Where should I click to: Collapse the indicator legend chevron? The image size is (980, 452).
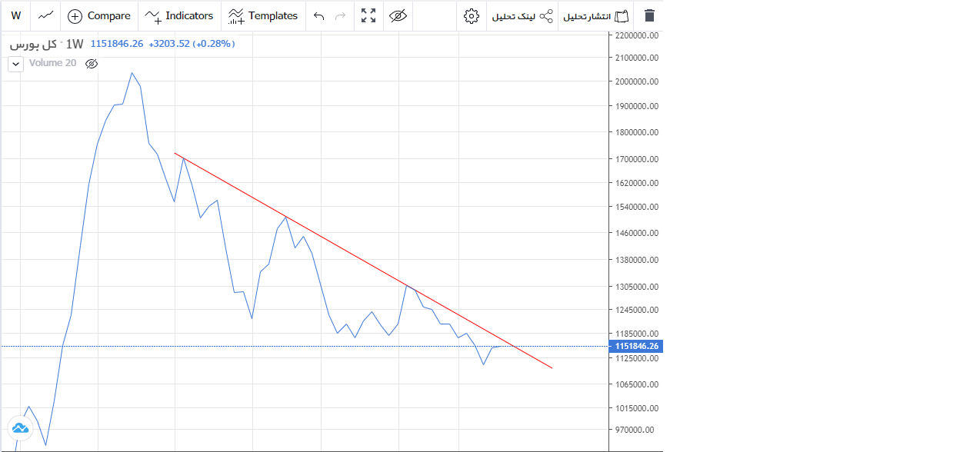click(x=16, y=64)
